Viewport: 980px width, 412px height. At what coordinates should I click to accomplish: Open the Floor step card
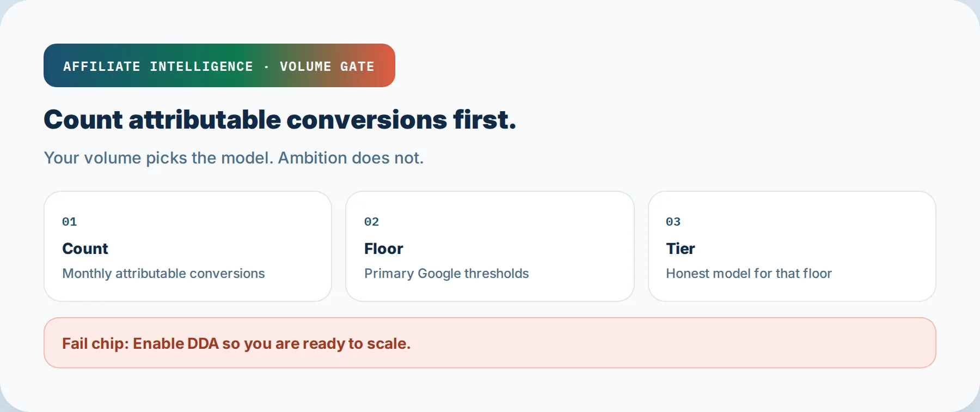coord(490,246)
